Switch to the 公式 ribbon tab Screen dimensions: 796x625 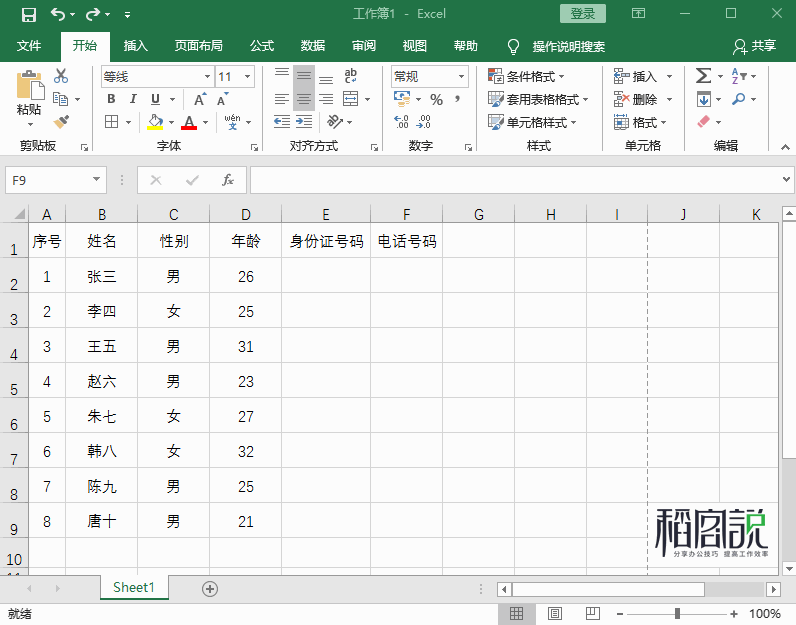coord(262,46)
